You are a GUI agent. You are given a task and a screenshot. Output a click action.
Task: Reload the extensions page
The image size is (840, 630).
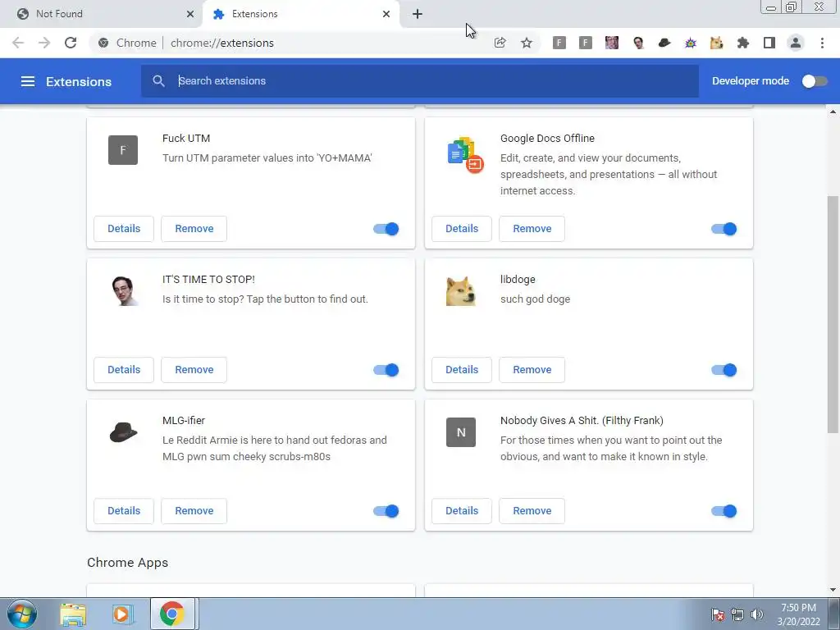(71, 43)
